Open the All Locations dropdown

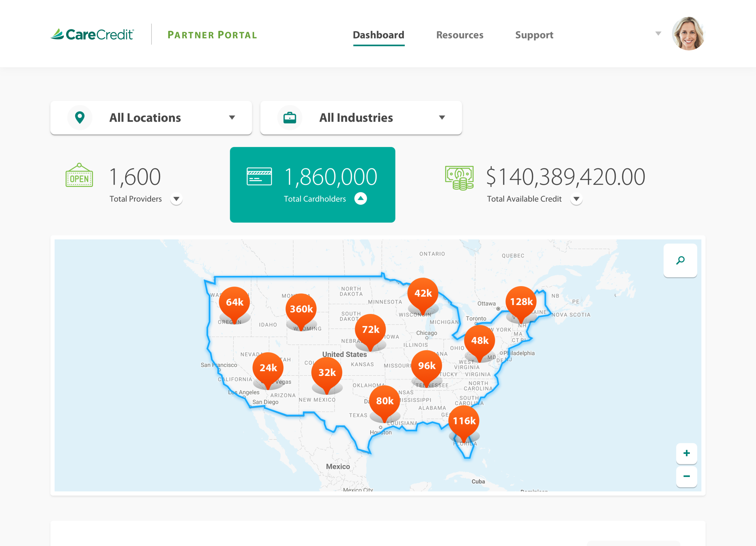tap(151, 118)
